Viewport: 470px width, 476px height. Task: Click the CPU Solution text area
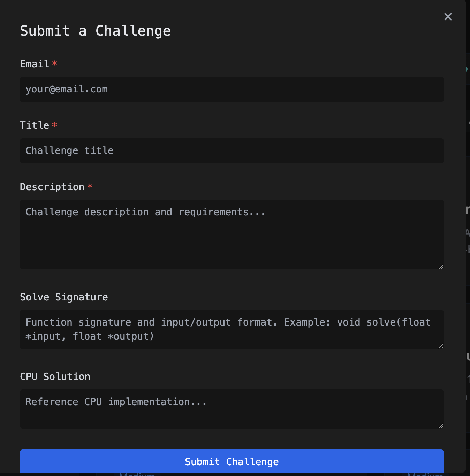click(x=232, y=409)
